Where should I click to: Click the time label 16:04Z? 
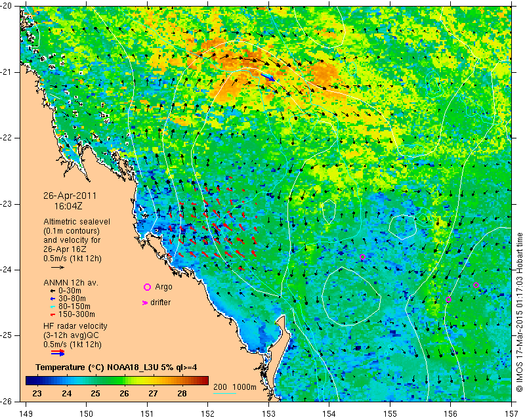(x=68, y=206)
